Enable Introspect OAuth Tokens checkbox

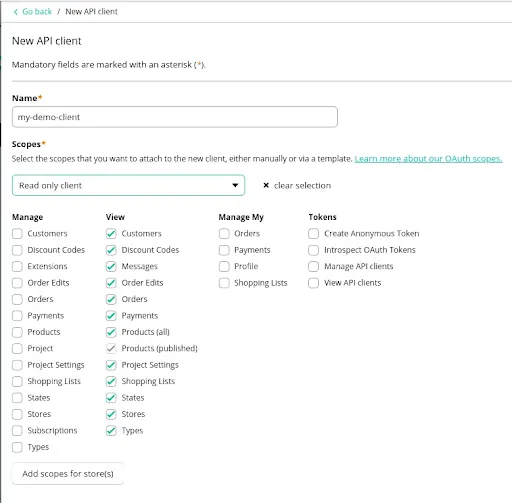tap(314, 250)
